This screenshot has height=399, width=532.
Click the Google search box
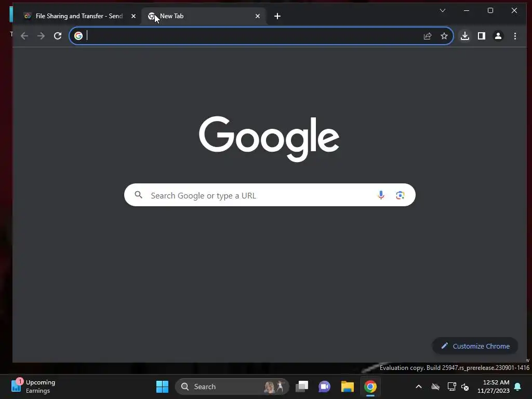click(270, 195)
